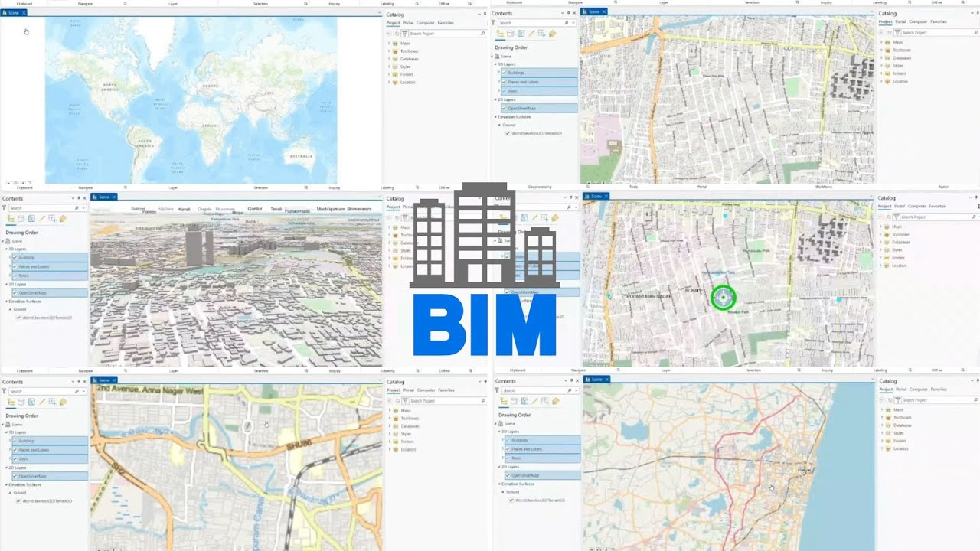Select List By Editing pencil icon in 3D buildings window

pyautogui.click(x=42, y=218)
